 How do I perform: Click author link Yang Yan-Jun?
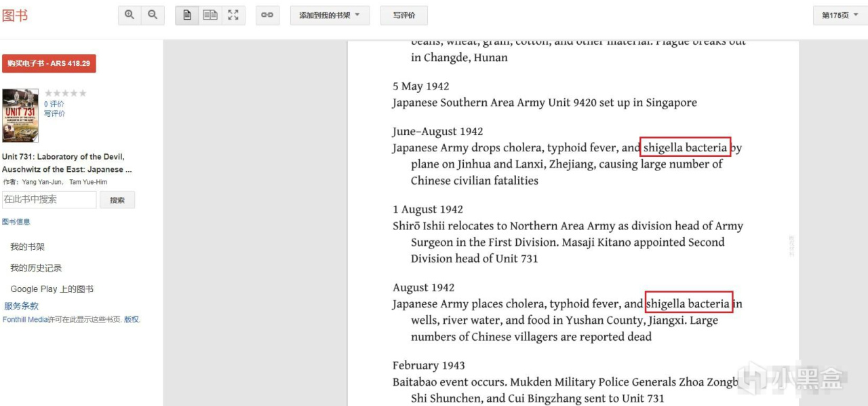pos(41,182)
